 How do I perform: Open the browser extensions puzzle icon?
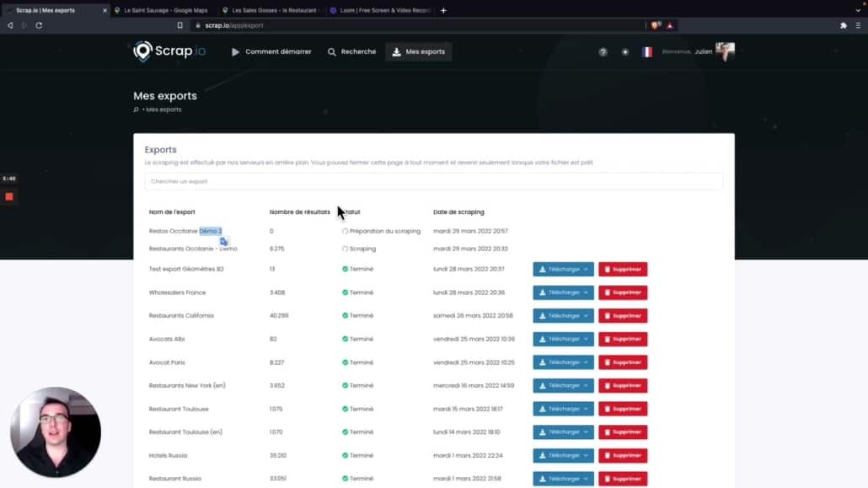click(844, 25)
